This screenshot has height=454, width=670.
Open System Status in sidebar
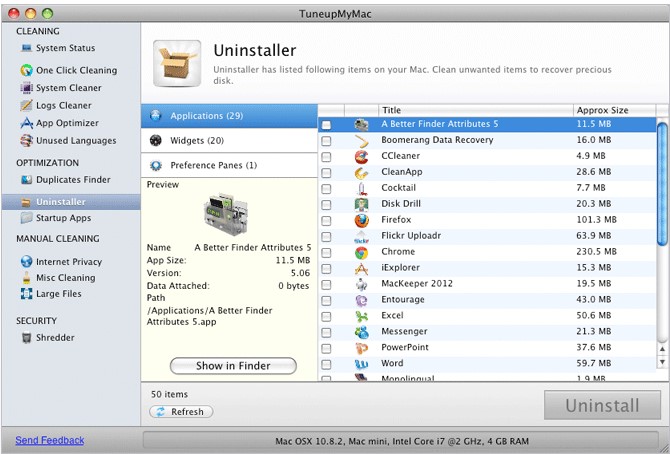65,48
